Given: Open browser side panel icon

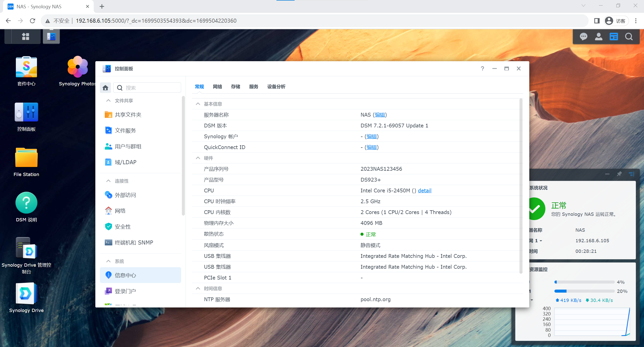Looking at the screenshot, I should [597, 21].
